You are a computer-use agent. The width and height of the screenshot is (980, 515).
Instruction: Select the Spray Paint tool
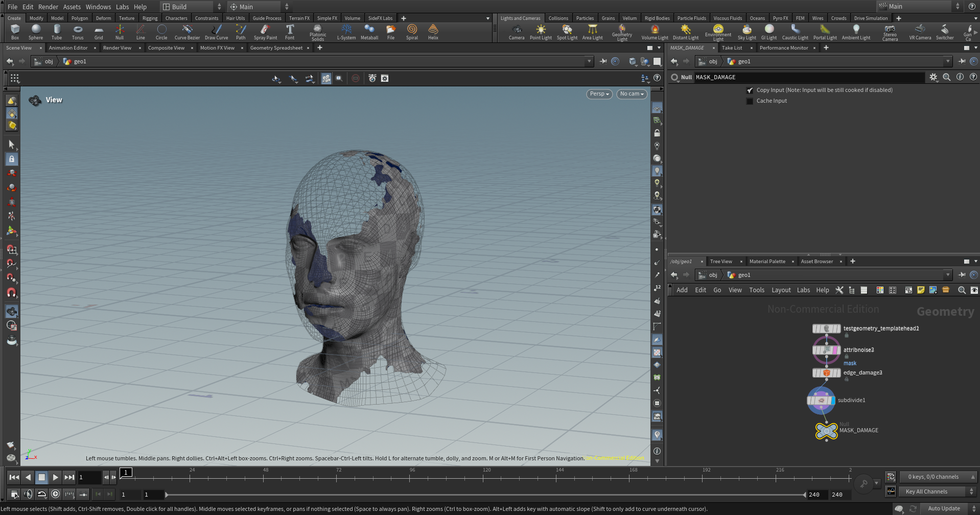coord(265,32)
